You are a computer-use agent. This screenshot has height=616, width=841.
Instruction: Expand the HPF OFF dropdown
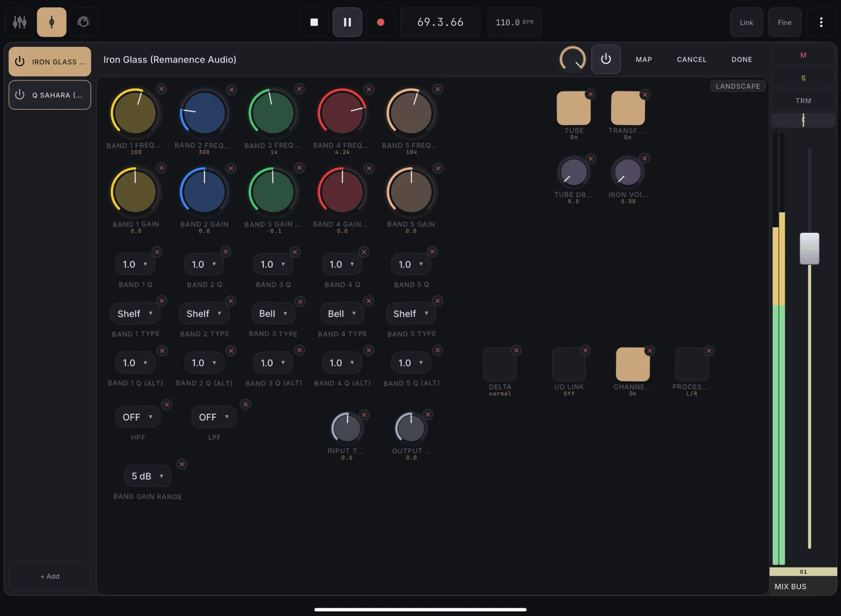(138, 417)
